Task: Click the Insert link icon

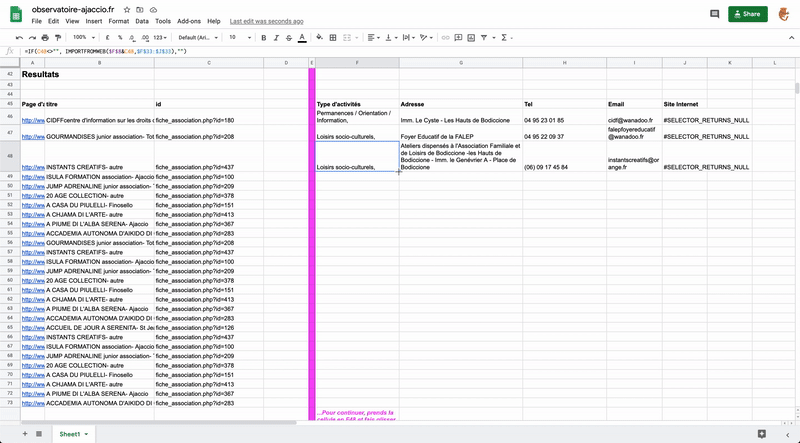Action: coord(445,38)
